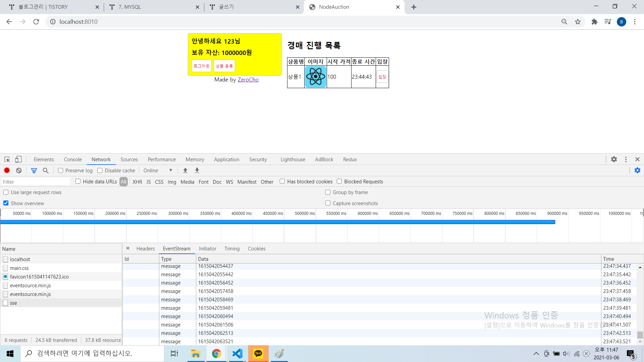
Task: Uncheck the Show overview checkbox
Action: pyautogui.click(x=6, y=203)
